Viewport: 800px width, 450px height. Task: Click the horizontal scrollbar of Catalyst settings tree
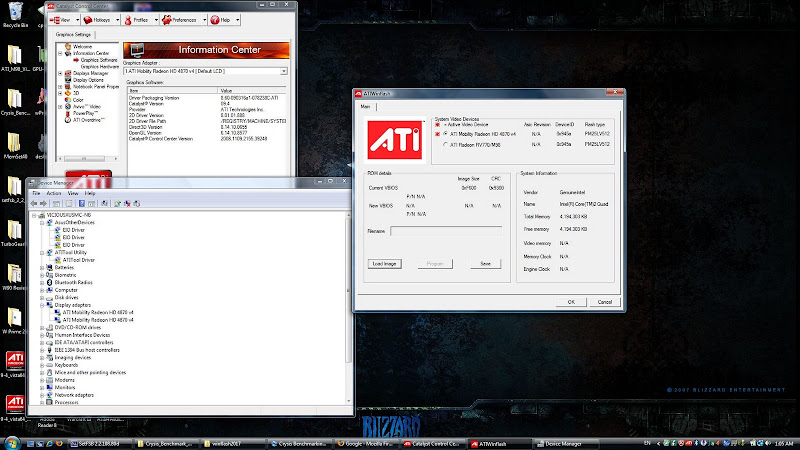(x=87, y=159)
